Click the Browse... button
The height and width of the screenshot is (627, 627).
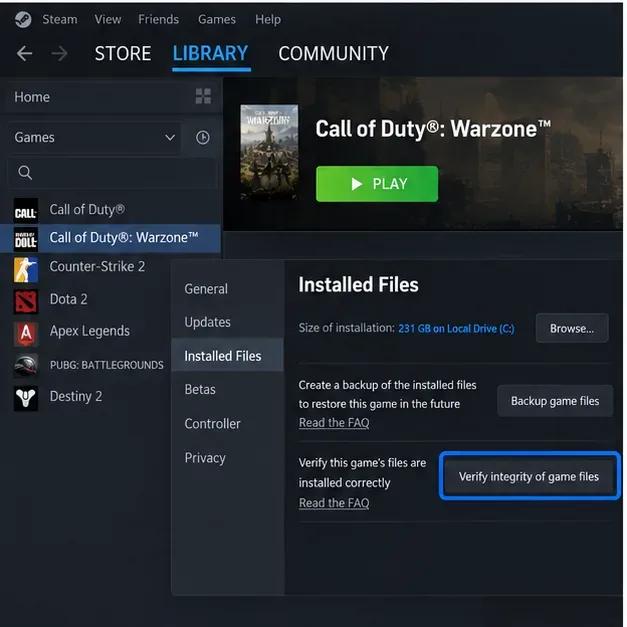pyautogui.click(x=572, y=329)
